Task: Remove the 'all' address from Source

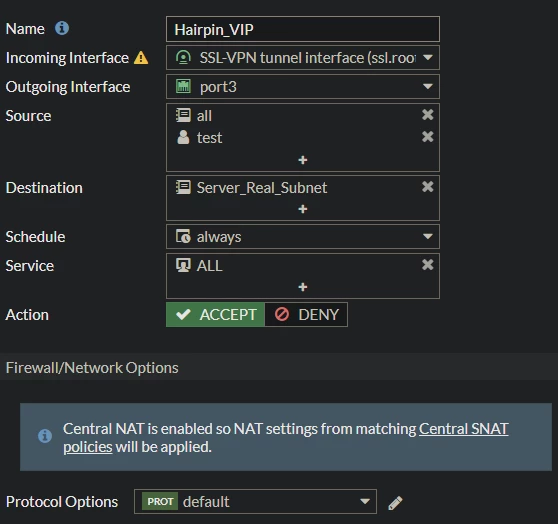Action: 427,115
